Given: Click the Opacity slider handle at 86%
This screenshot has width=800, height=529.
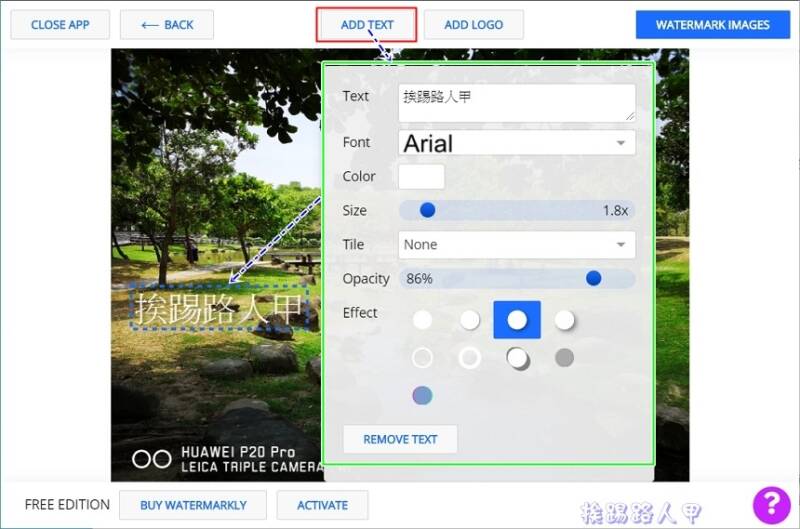Looking at the screenshot, I should point(593,278).
